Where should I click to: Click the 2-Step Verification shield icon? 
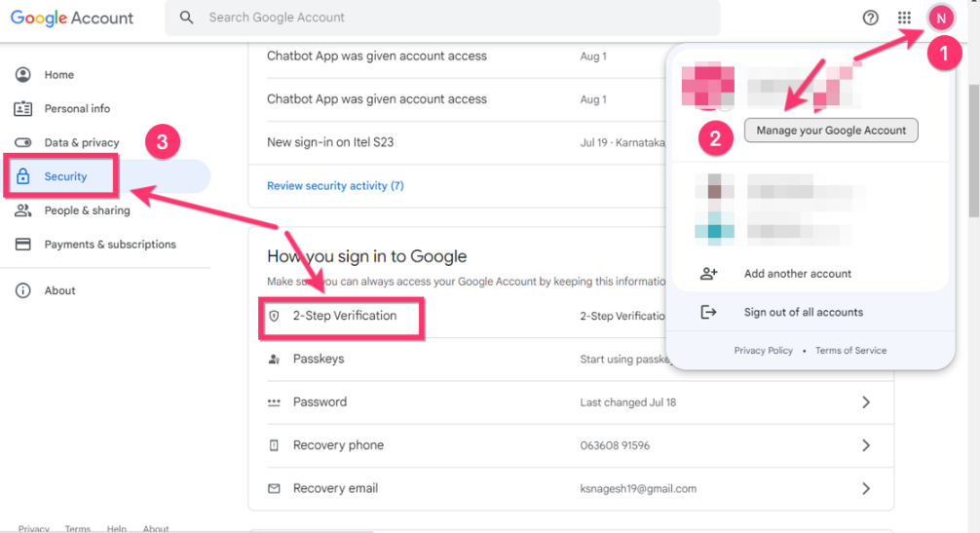pyautogui.click(x=274, y=316)
